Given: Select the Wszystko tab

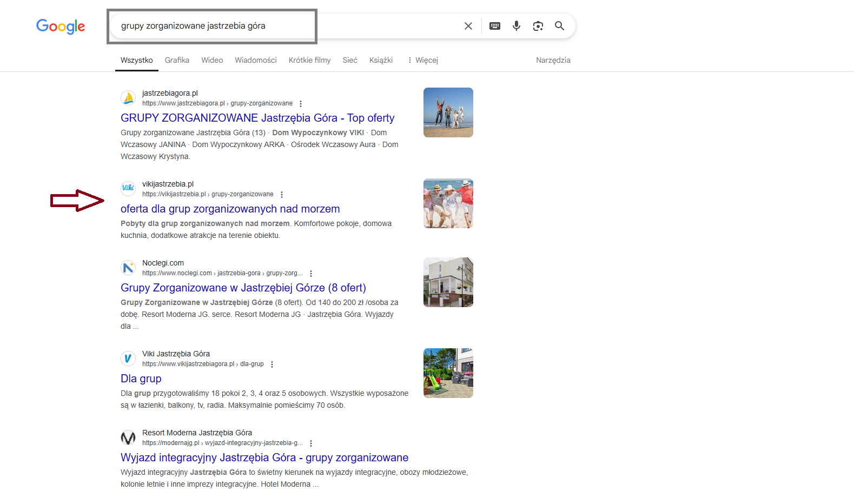Looking at the screenshot, I should pos(137,60).
